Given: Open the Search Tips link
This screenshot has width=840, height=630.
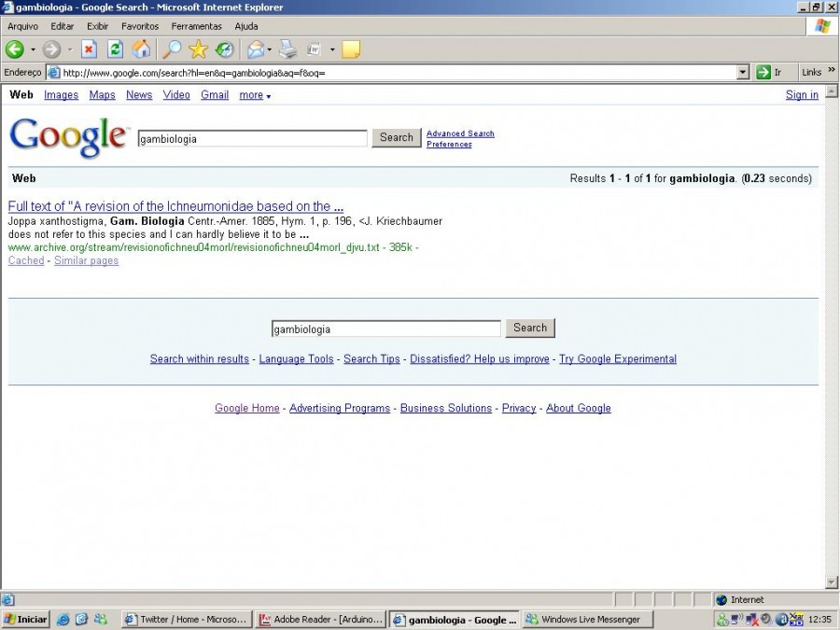Looking at the screenshot, I should (371, 359).
